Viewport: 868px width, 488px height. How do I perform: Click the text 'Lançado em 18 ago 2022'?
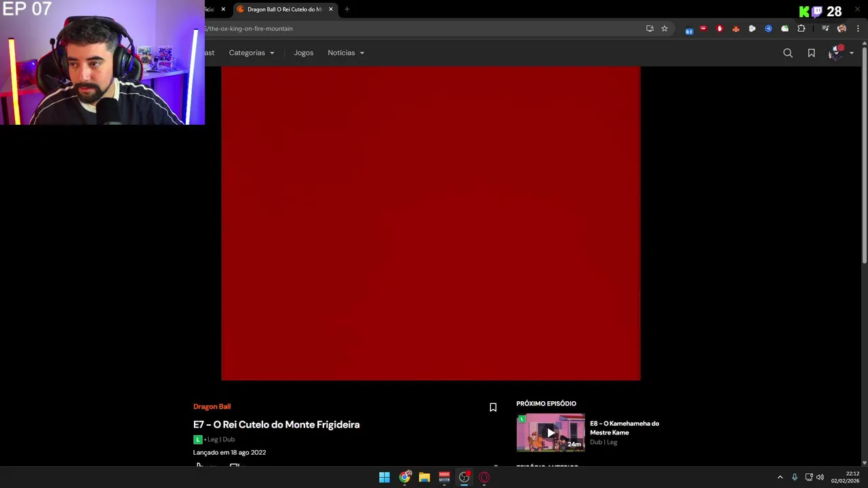pos(229,452)
